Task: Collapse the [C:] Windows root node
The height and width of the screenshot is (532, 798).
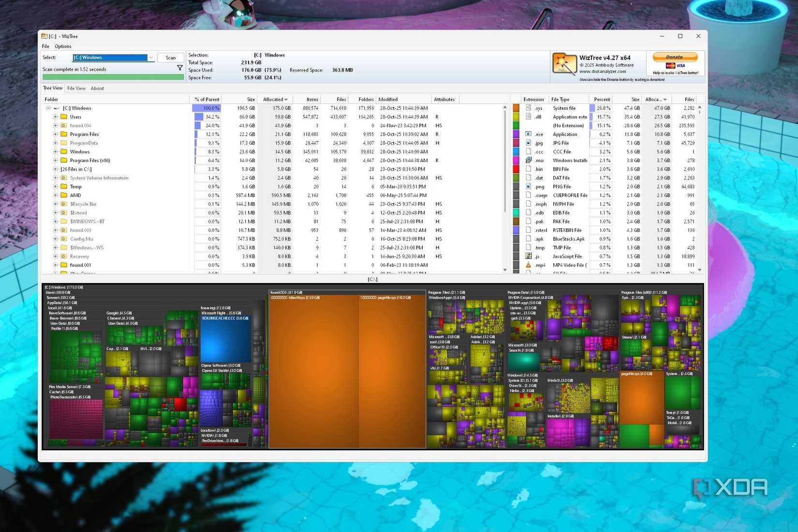Action: (48, 108)
